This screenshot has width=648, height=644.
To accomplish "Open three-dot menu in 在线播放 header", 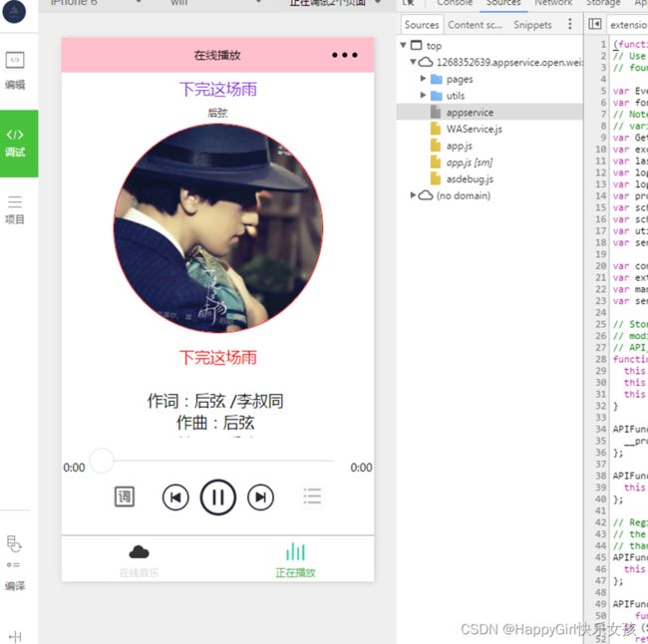I will [344, 55].
